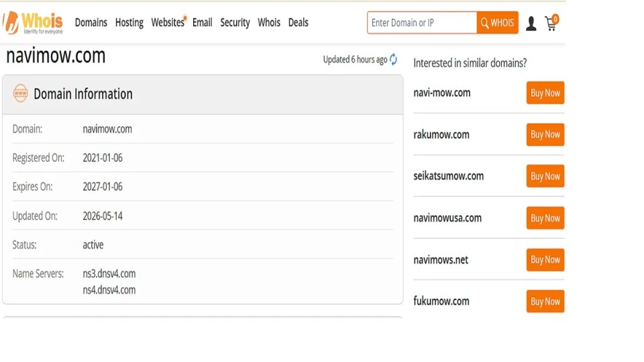Open the Websites menu

click(168, 22)
